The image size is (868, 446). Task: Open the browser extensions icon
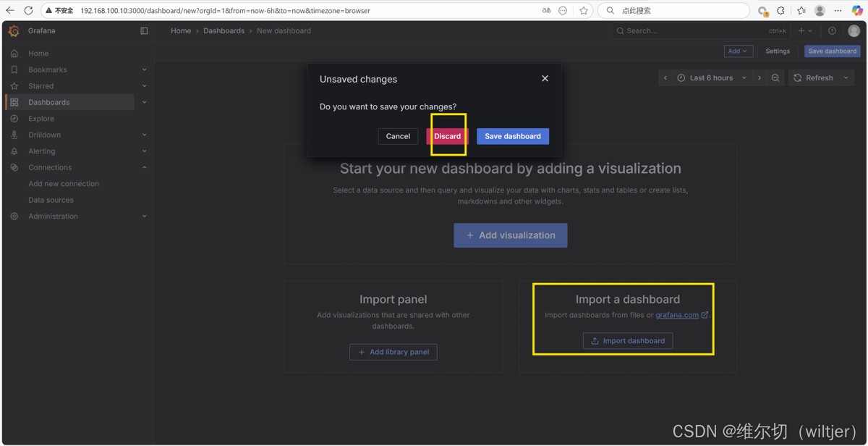click(x=781, y=11)
